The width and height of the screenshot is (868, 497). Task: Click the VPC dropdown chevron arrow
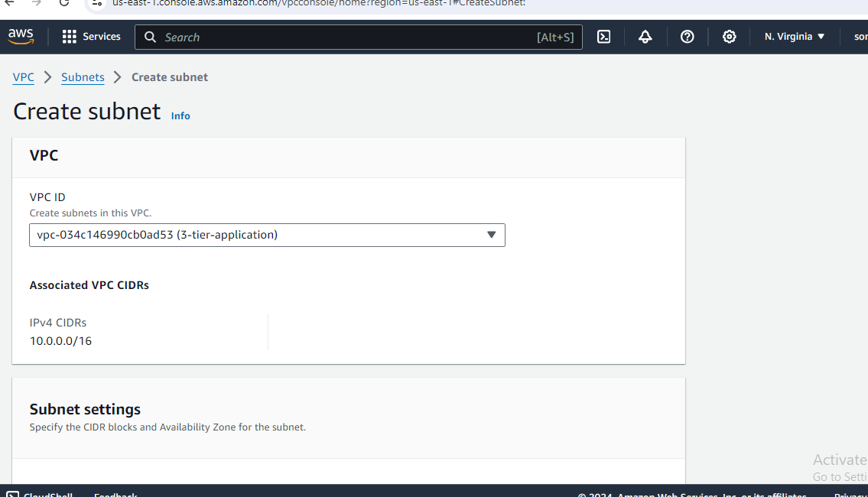tap(491, 235)
